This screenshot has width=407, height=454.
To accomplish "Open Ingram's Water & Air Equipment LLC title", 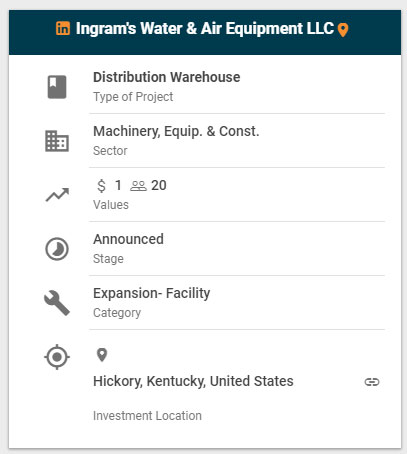I will 205,28.
